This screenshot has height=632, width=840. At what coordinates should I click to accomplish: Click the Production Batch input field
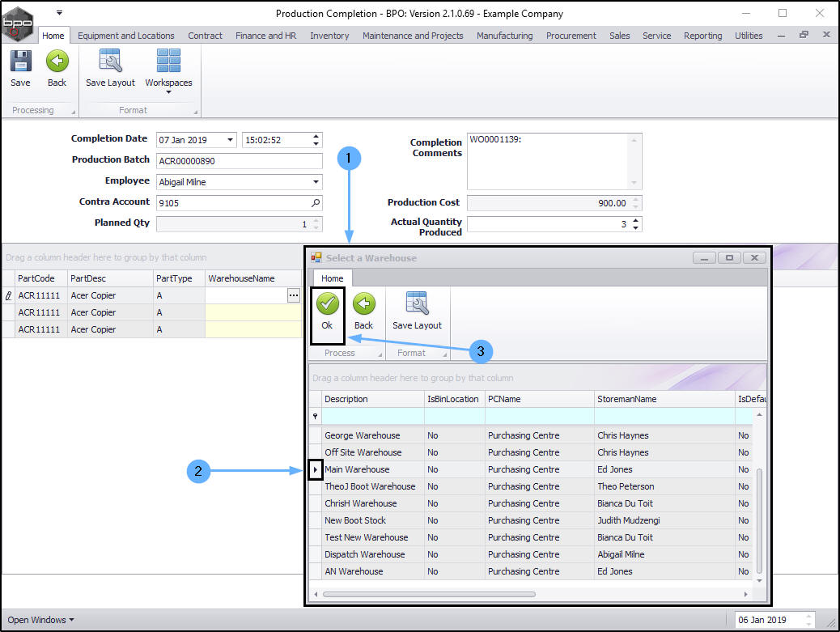(239, 161)
